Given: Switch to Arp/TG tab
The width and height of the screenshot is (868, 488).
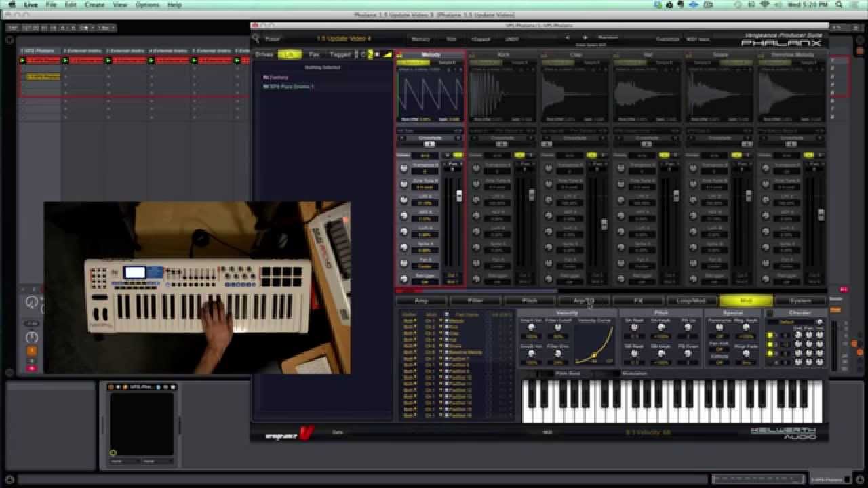Looking at the screenshot, I should pos(584,300).
